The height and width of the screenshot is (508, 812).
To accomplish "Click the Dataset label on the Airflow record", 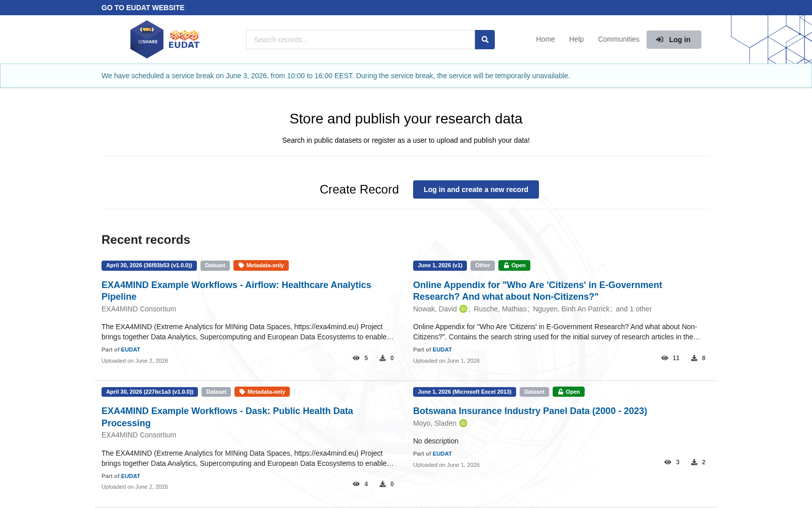I will point(215,265).
